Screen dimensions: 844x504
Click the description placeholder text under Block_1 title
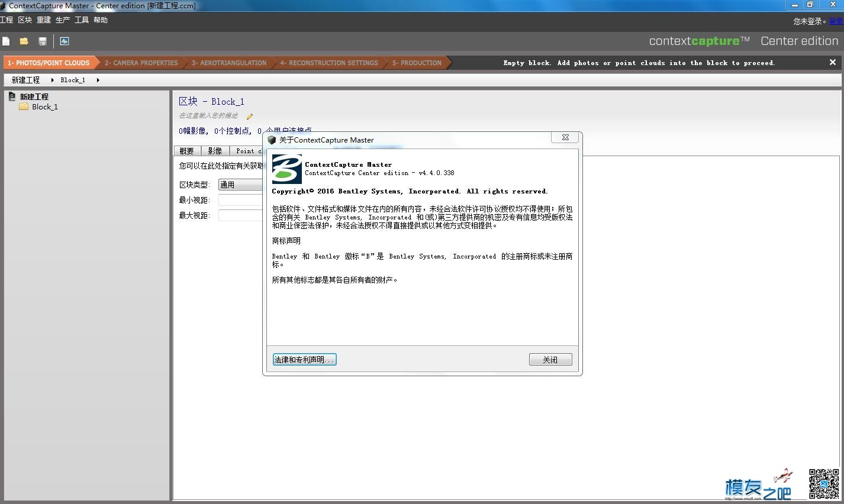pyautogui.click(x=209, y=116)
